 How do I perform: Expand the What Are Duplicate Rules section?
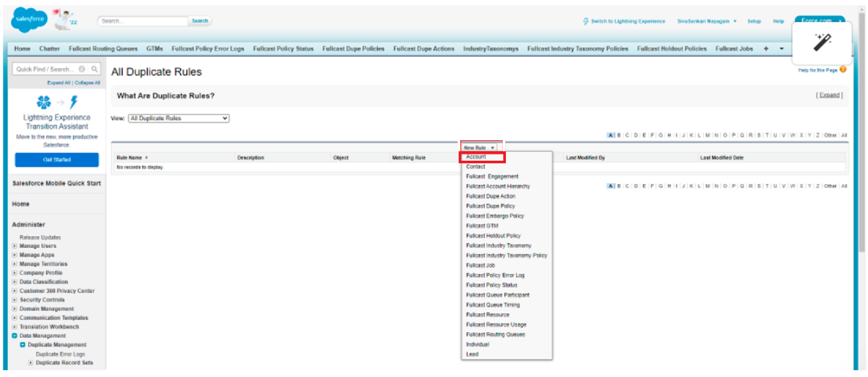829,95
